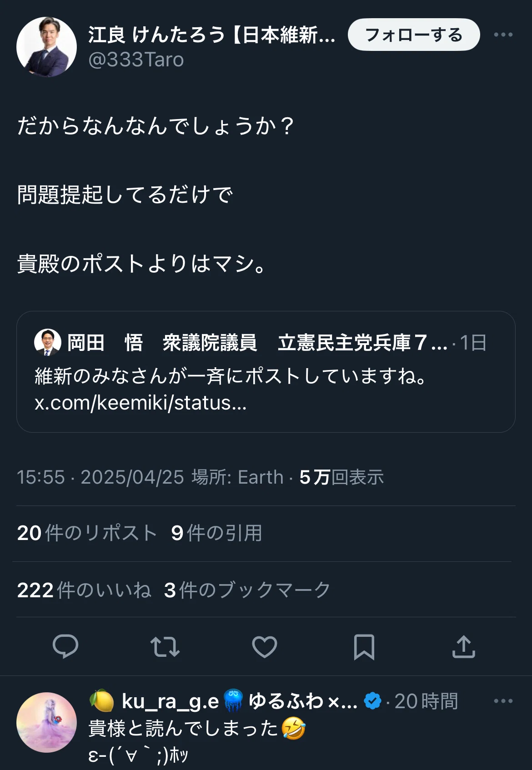Open ku_ra_g.e reply avatar
This screenshot has height=770, width=532.
coord(46,722)
